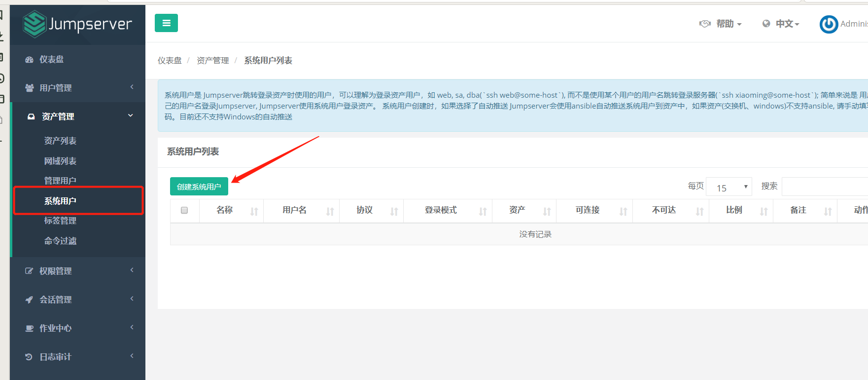The image size is (868, 380).
Task: Click the permission management edit icon
Action: 30,271
